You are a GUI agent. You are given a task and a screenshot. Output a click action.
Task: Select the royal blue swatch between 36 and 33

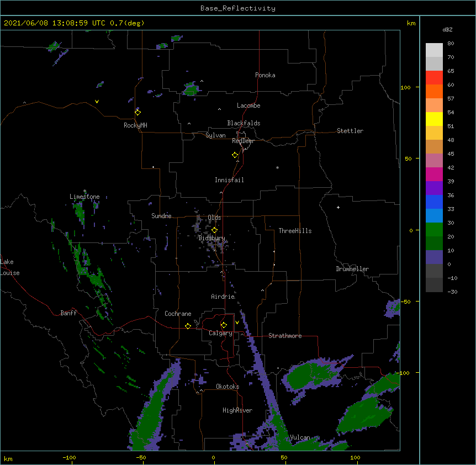[x=434, y=202]
